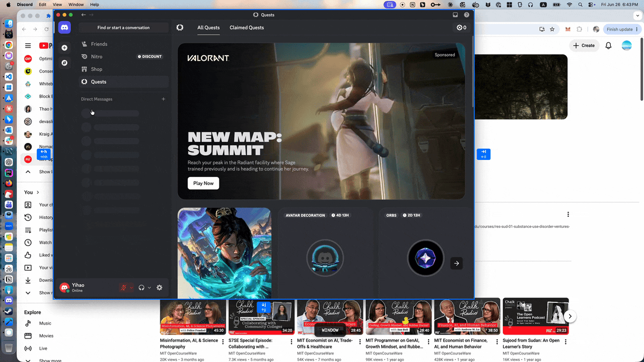
Task: Open View menu in menu bar
Action: tap(57, 5)
